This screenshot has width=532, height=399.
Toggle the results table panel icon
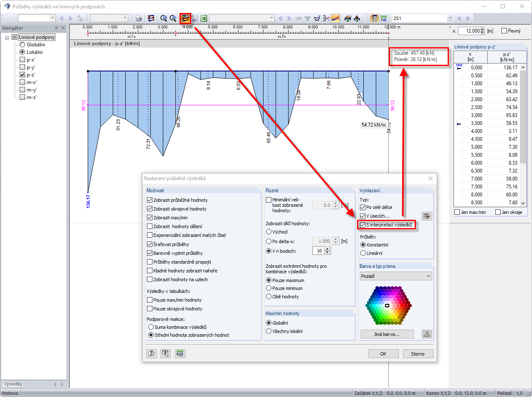click(375, 18)
